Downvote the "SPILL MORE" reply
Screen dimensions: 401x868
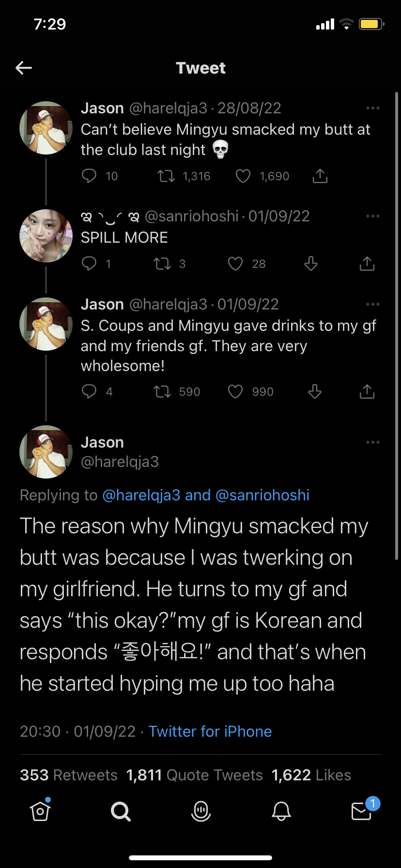(310, 263)
